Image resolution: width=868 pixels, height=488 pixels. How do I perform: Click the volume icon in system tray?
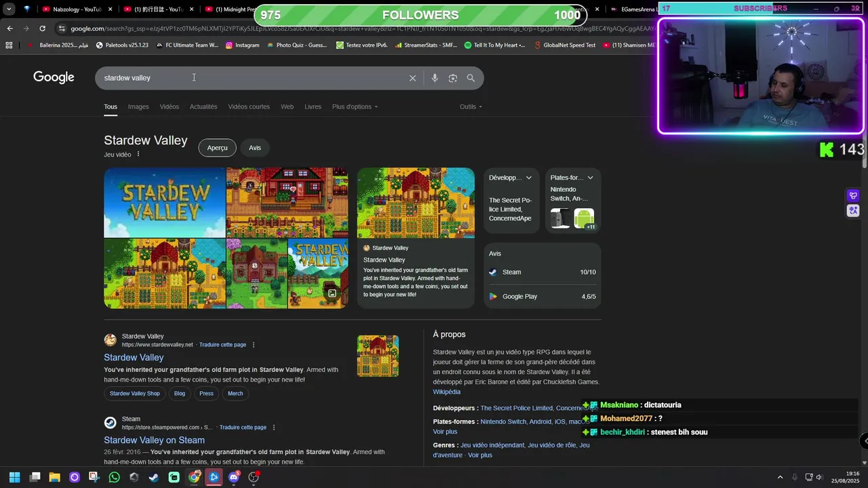click(819, 477)
